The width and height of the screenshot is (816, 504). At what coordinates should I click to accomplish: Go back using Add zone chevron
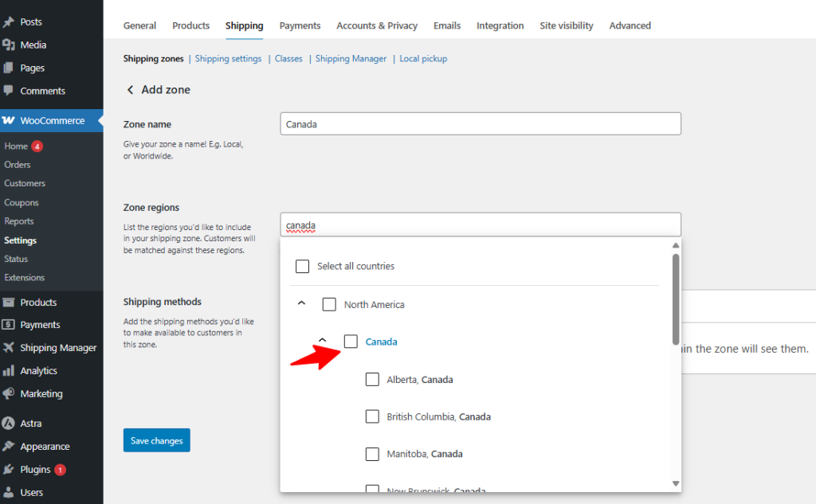click(130, 90)
